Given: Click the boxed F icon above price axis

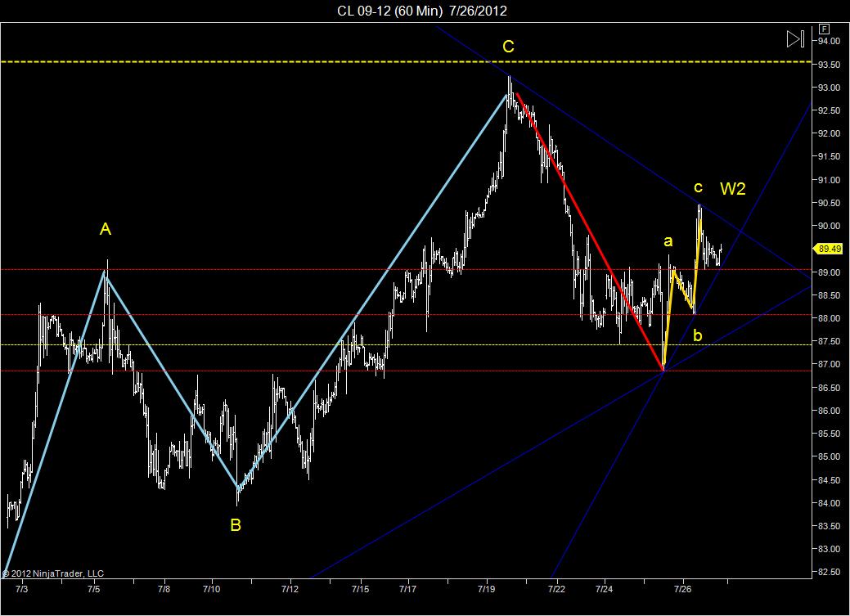Looking at the screenshot, I should click(x=824, y=29).
